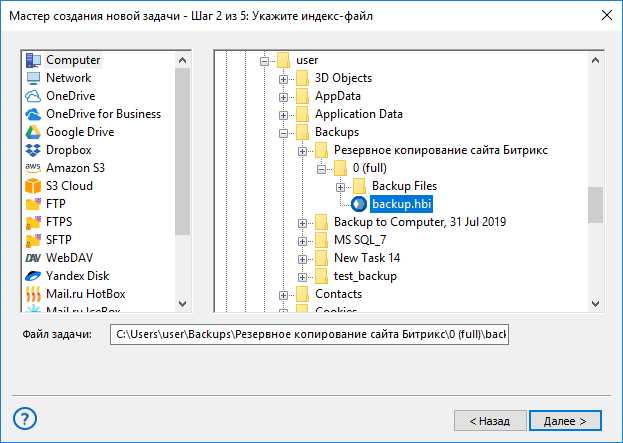The width and height of the screenshot is (623, 443).
Task: Expand the MS SQL_7 folder
Action: click(x=302, y=242)
